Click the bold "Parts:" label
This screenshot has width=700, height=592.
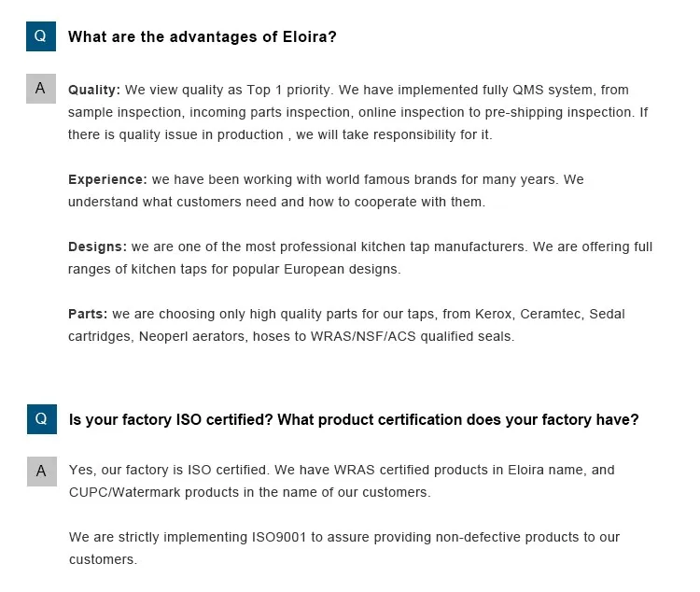[x=88, y=315]
